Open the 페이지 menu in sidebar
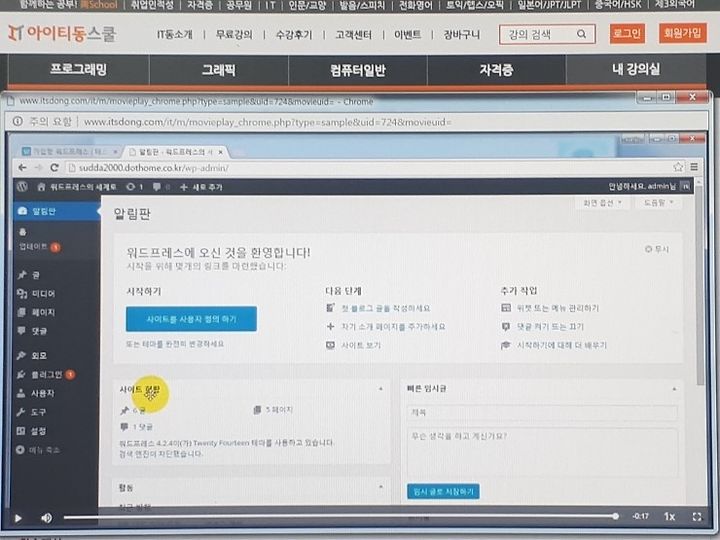This screenshot has height=540, width=720. (x=36, y=312)
